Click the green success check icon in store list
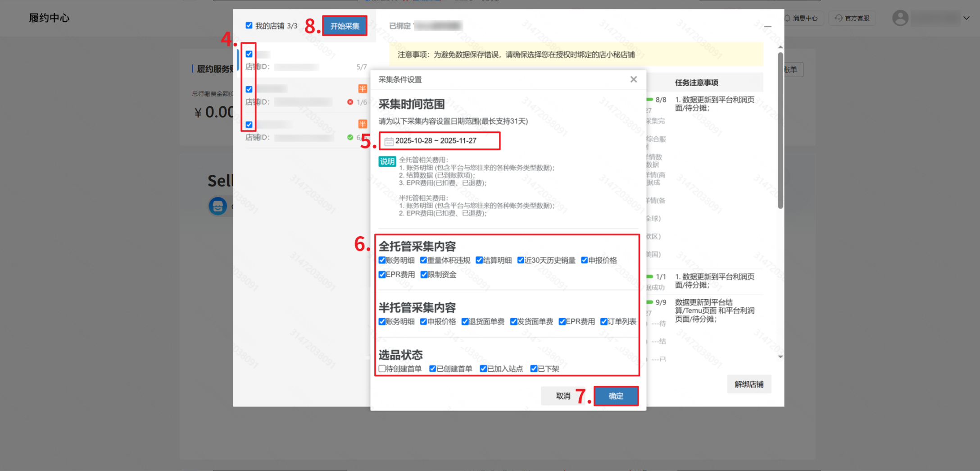 pos(350,137)
